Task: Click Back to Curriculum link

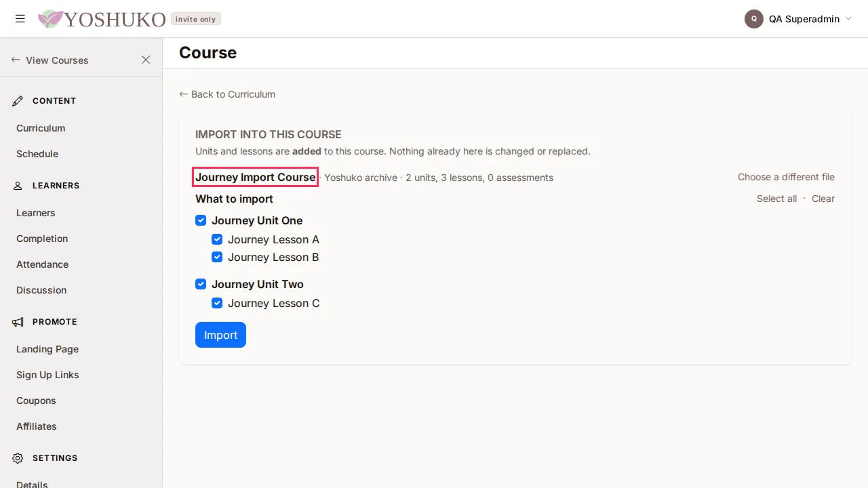Action: click(227, 94)
